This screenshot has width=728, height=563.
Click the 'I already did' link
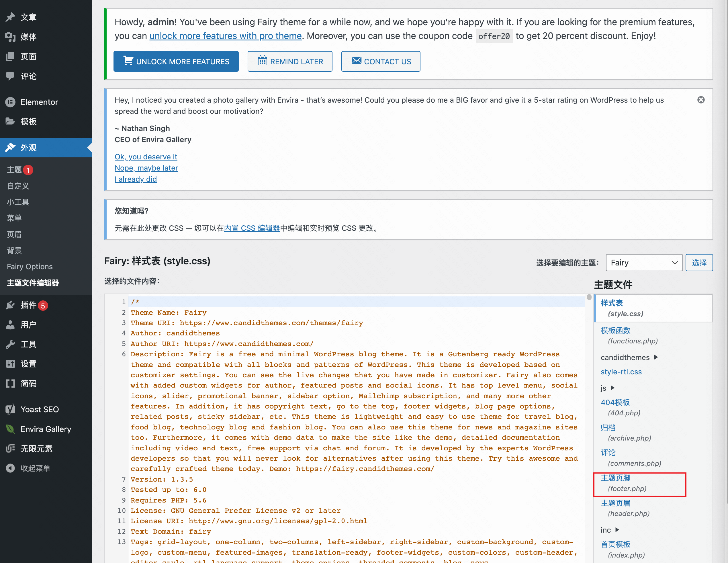pos(136,179)
